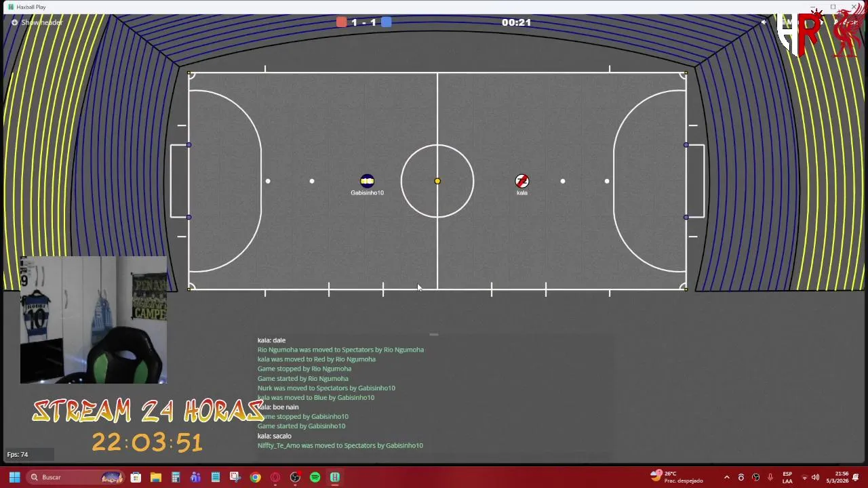Screen dimensions: 868x488
Task: Open Opera browser from taskbar
Action: pyautogui.click(x=275, y=477)
